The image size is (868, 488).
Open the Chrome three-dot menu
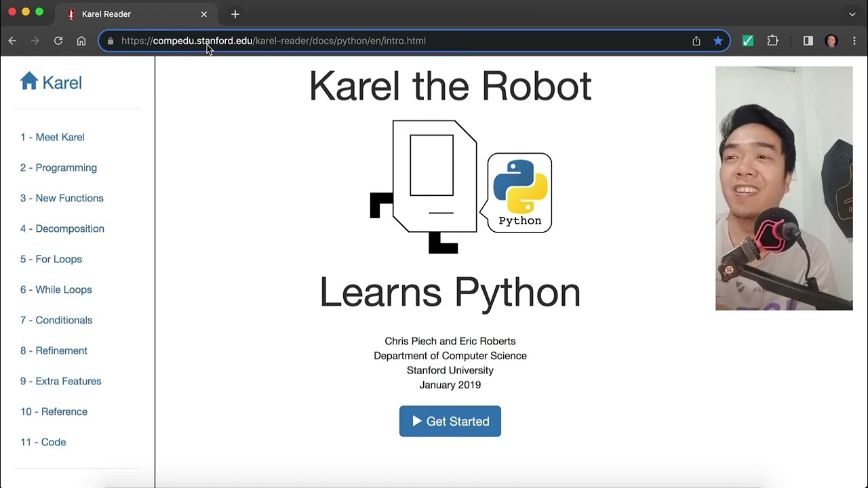[x=854, y=41]
